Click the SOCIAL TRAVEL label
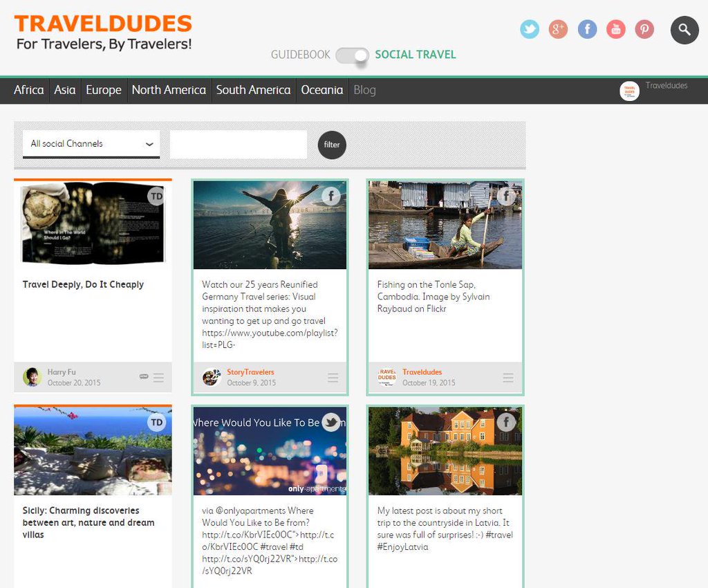This screenshot has height=588, width=708. (416, 55)
